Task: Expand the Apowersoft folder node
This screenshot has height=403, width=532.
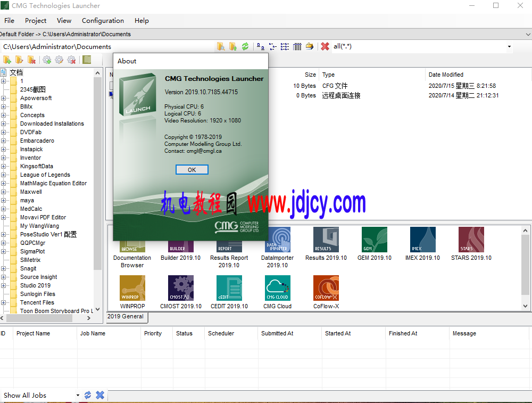Action: tap(3, 98)
